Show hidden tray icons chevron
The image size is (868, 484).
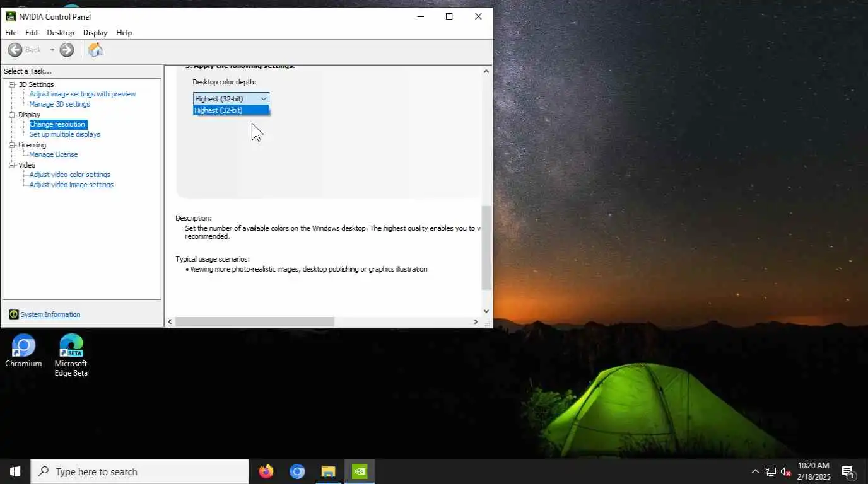(x=755, y=471)
